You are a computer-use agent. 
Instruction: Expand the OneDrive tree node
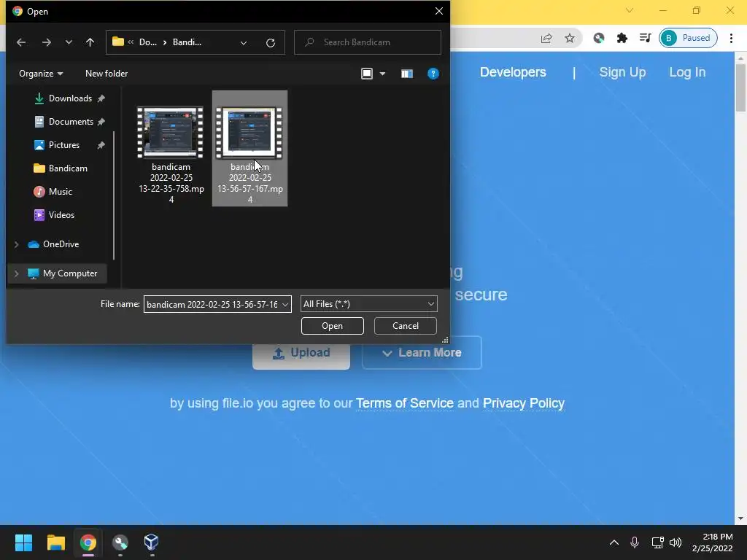[x=17, y=244]
